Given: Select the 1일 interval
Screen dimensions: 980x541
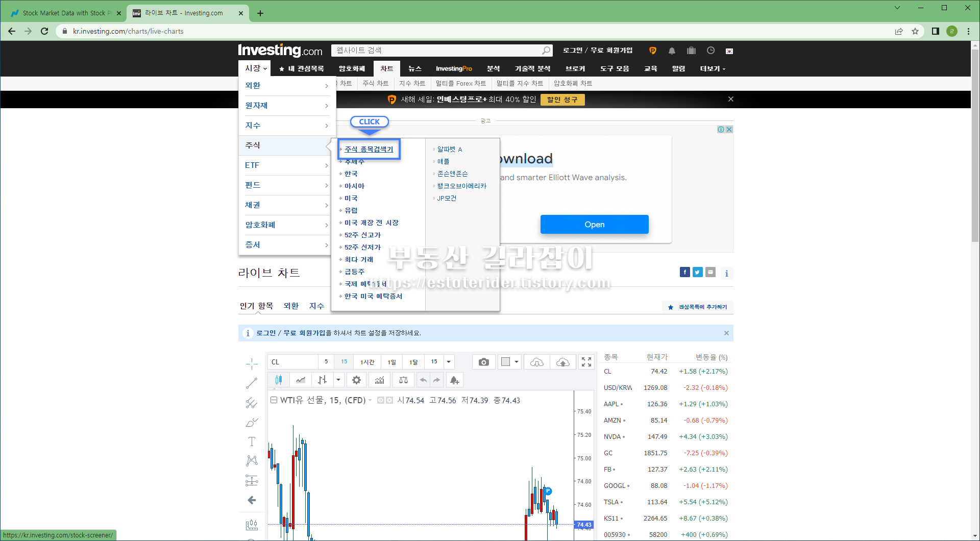Looking at the screenshot, I should click(391, 362).
